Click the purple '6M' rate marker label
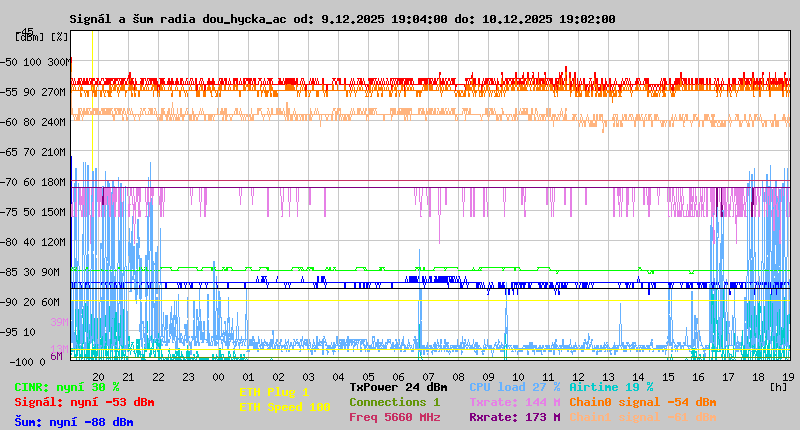The width and height of the screenshot is (800, 430). [57, 356]
